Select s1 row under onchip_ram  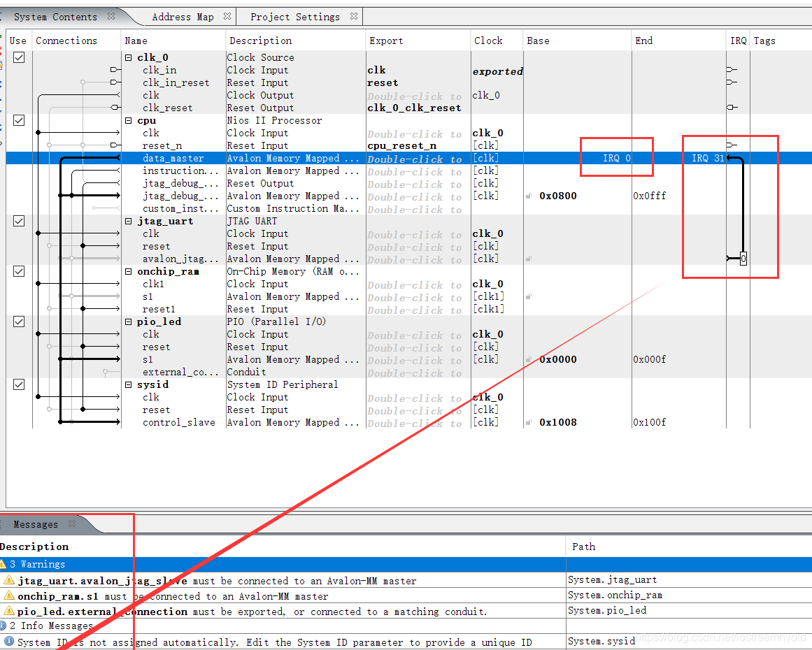click(408, 296)
